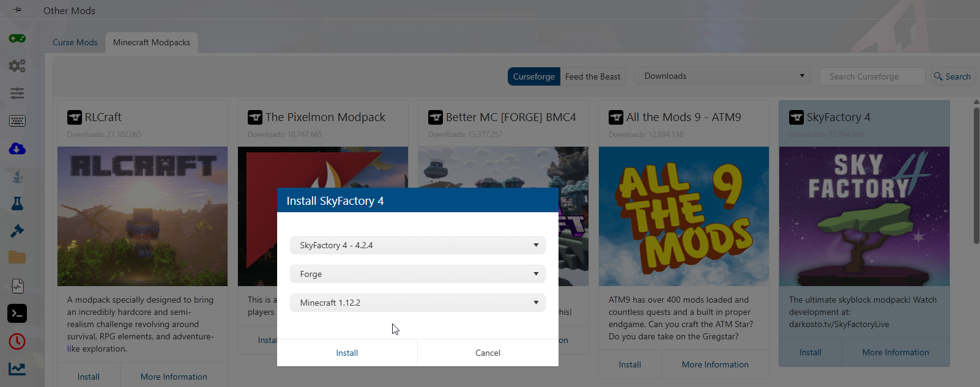Open the Forge loader dropdown
This screenshot has width=980, height=387.
tap(417, 274)
